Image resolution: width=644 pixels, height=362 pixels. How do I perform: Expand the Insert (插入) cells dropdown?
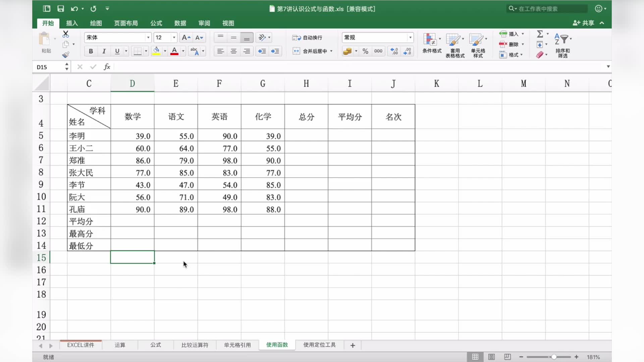click(x=523, y=34)
